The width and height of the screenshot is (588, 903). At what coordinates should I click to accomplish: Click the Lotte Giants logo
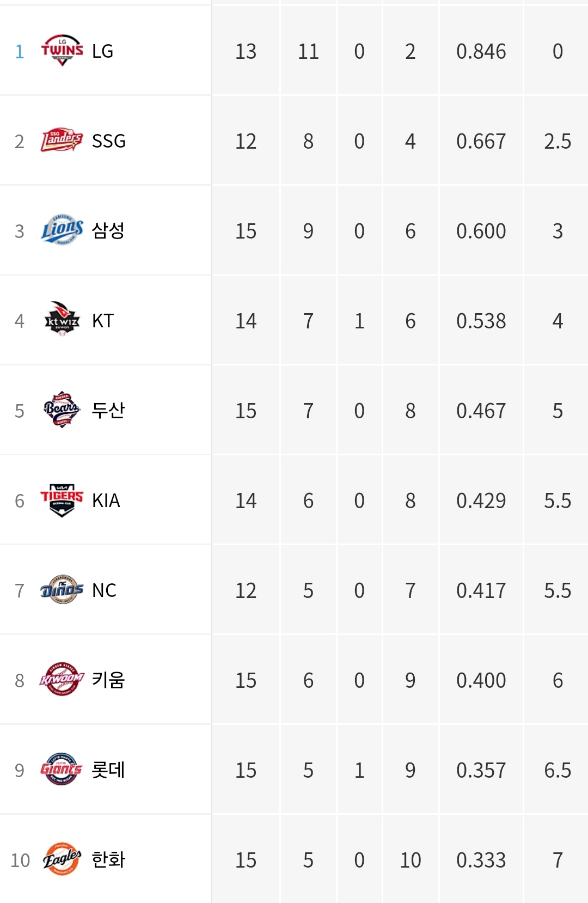[62, 769]
